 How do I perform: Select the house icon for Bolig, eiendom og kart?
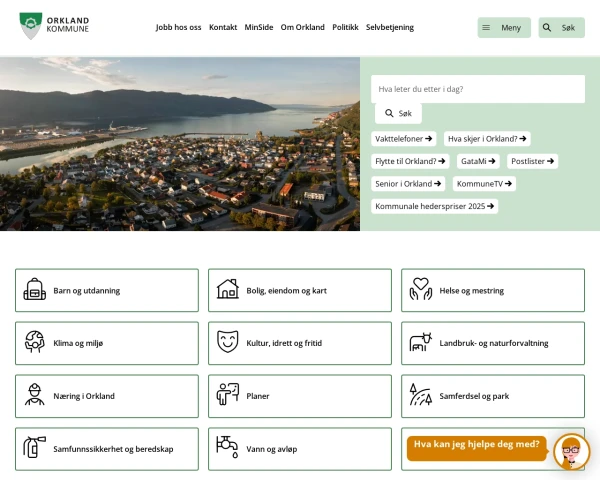click(228, 290)
